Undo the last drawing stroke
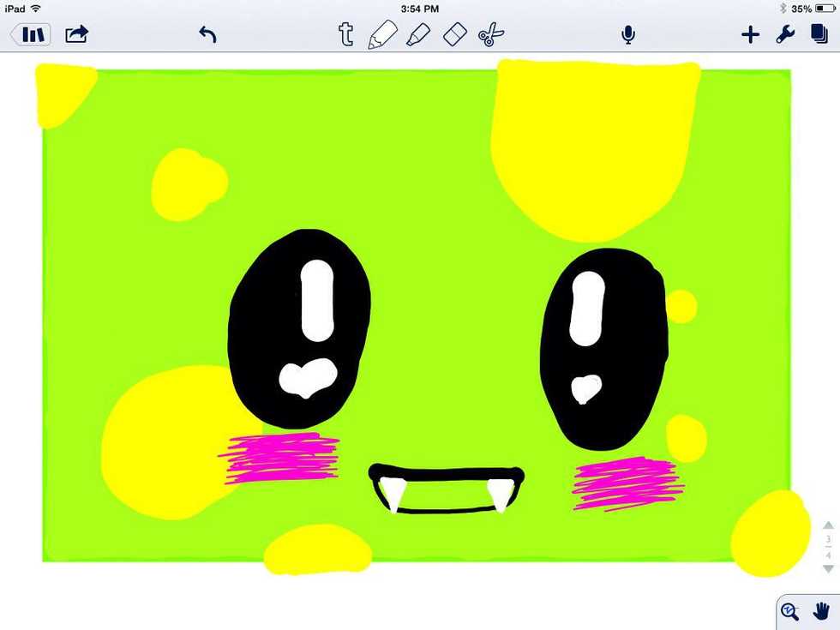Image resolution: width=840 pixels, height=630 pixels. (x=207, y=34)
